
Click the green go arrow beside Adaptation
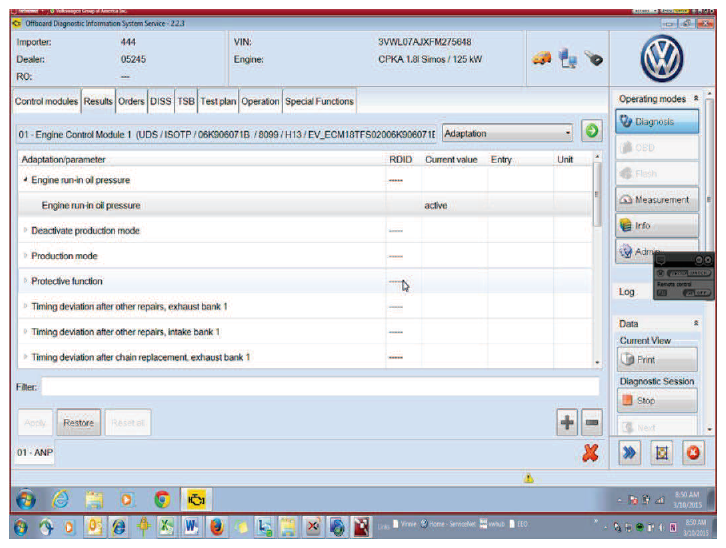coord(592,131)
